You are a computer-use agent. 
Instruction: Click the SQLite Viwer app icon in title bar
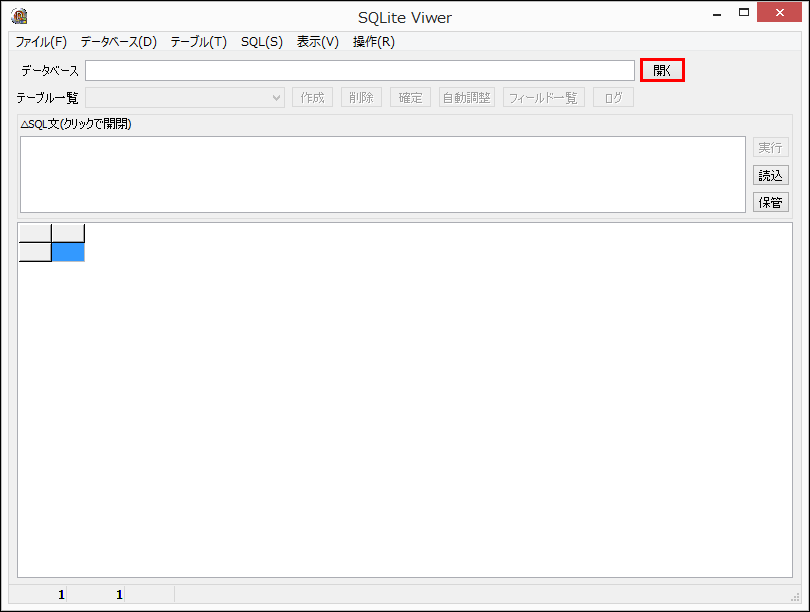[x=19, y=17]
